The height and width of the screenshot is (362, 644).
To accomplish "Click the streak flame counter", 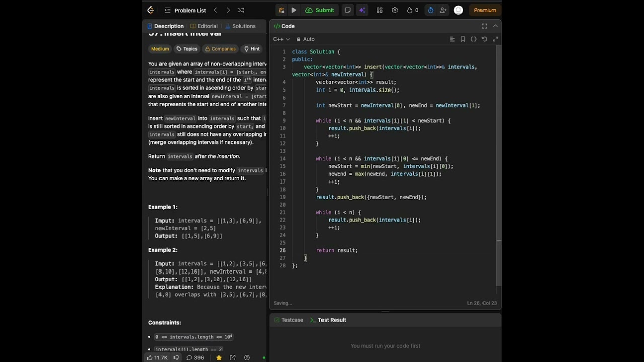I will (x=413, y=10).
